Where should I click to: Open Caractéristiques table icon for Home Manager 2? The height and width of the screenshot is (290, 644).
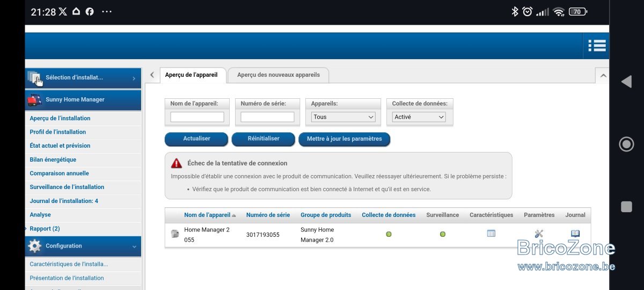[x=491, y=233]
